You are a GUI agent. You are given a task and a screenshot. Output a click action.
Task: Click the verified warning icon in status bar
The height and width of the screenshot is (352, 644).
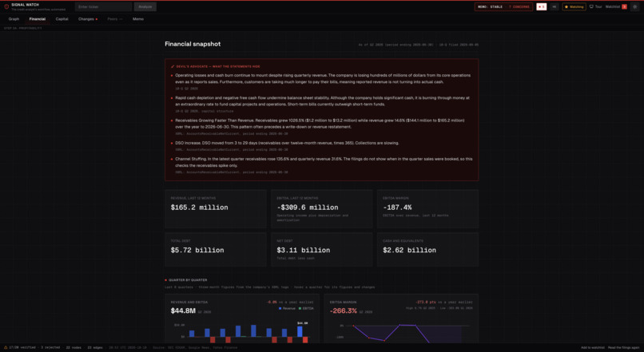(x=6, y=347)
